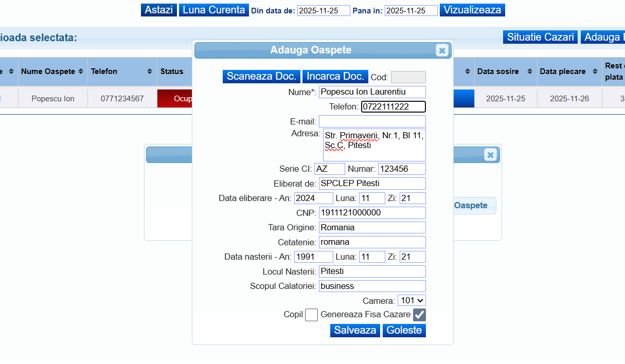Sort by Nume Oaspete column arrows

81,71
